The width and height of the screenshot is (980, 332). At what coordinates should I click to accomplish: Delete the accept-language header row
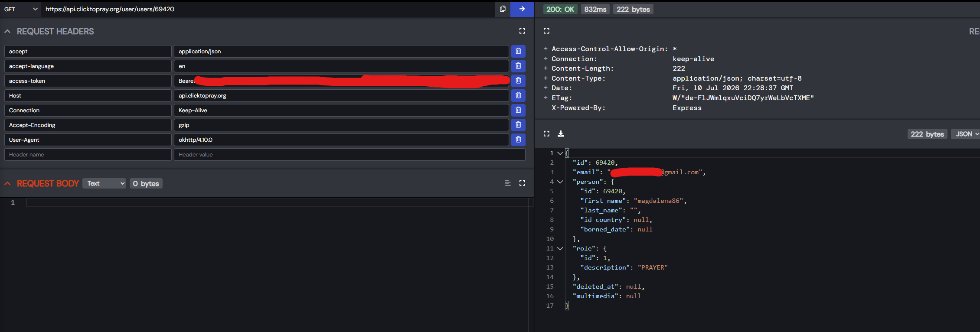pos(518,66)
